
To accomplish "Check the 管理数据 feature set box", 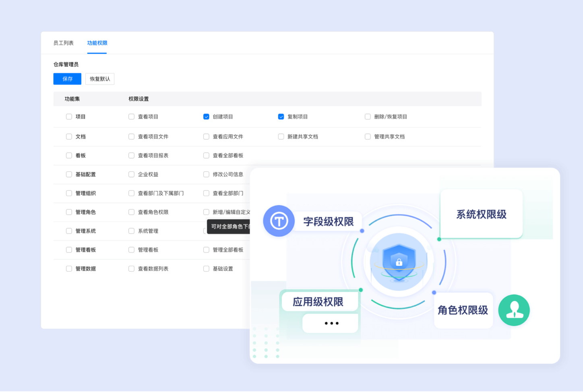I will (x=69, y=269).
